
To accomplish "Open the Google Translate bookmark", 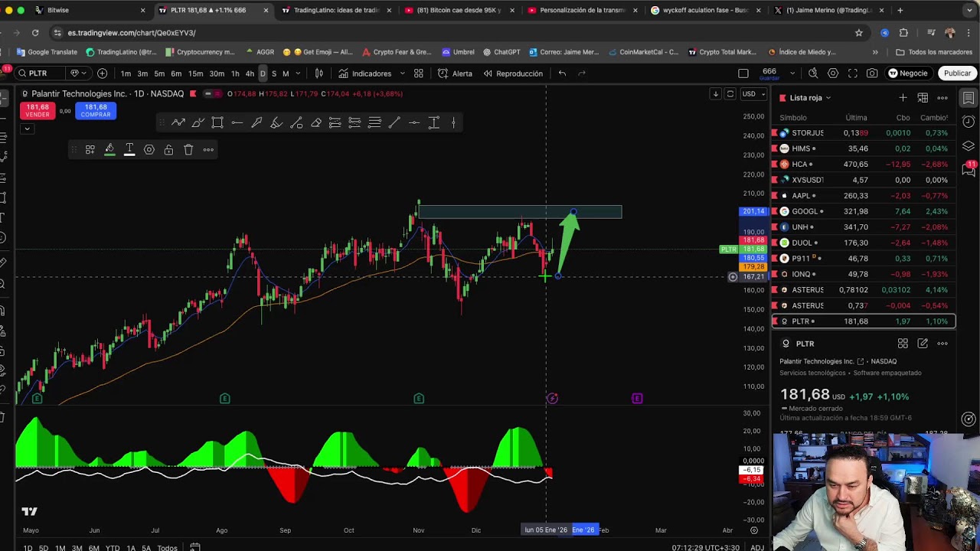I will [x=47, y=52].
